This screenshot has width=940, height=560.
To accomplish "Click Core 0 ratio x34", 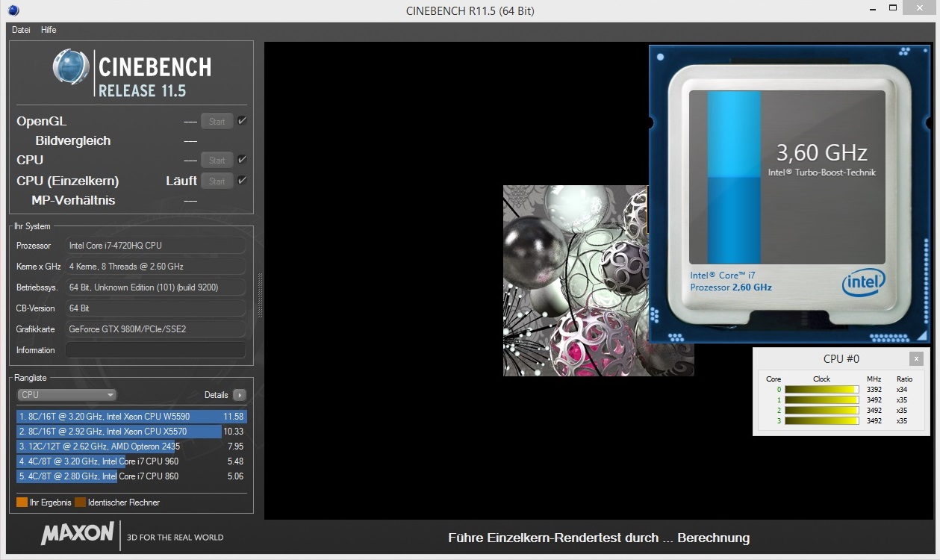I will tap(902, 390).
